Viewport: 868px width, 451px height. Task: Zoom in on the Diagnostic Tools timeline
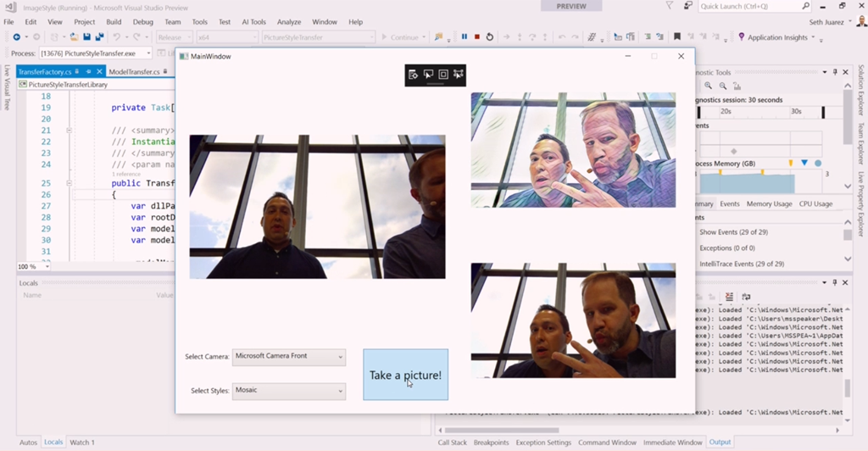point(708,86)
